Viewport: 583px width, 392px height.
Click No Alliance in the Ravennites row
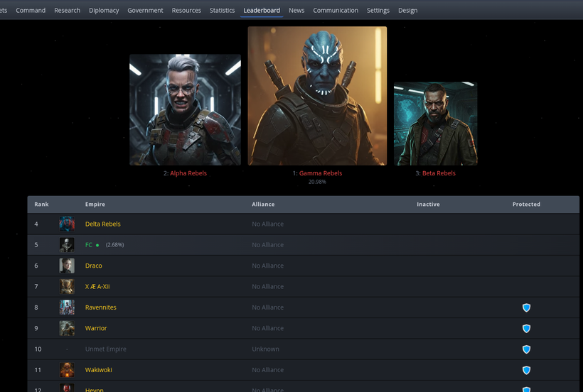click(268, 307)
